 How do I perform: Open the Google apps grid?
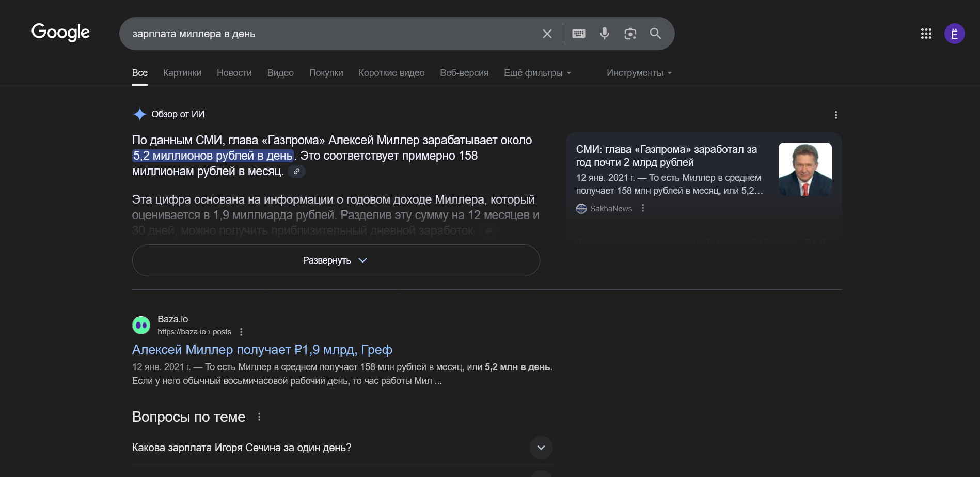926,34
